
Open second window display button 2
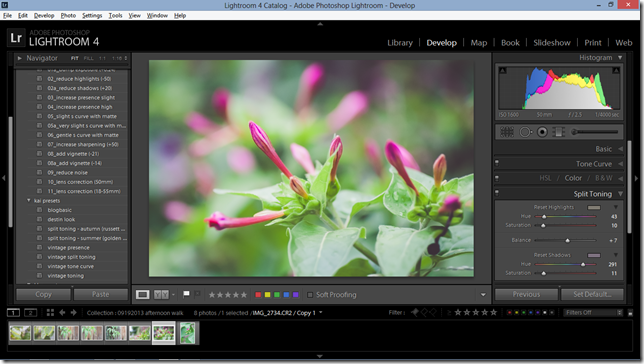30,313
